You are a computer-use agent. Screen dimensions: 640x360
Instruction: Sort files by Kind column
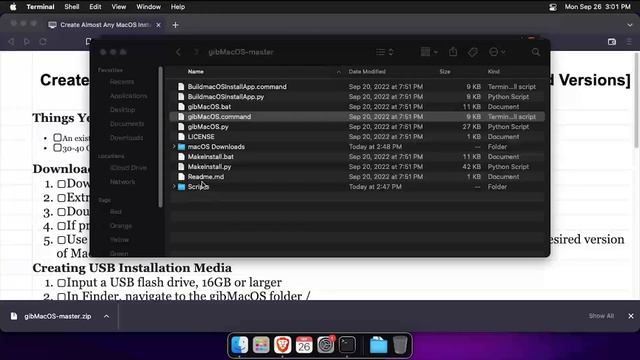[493, 71]
